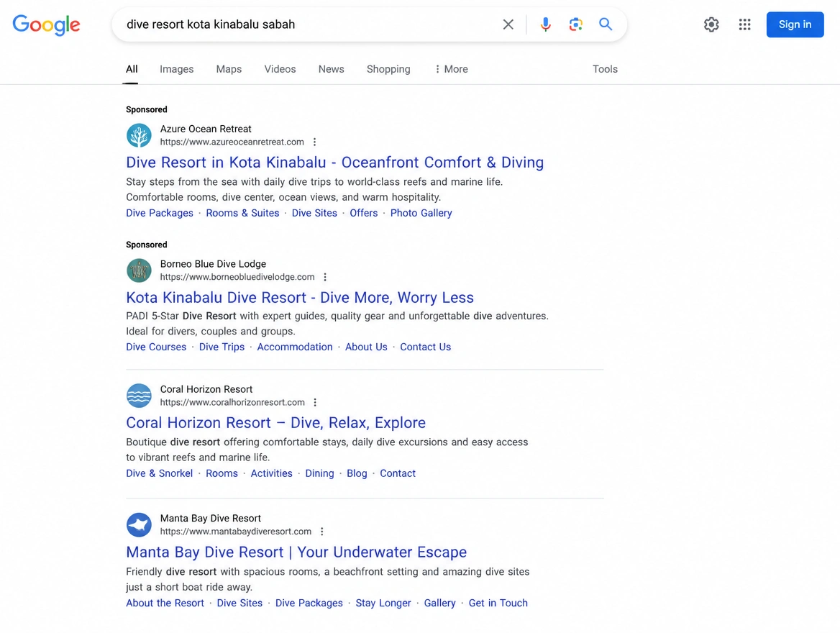Open the Tools options
Viewport: 840px width, 633px height.
(605, 69)
